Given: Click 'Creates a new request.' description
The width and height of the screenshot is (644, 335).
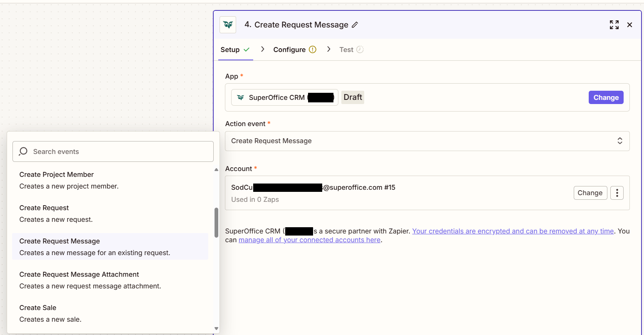Looking at the screenshot, I should (56, 220).
